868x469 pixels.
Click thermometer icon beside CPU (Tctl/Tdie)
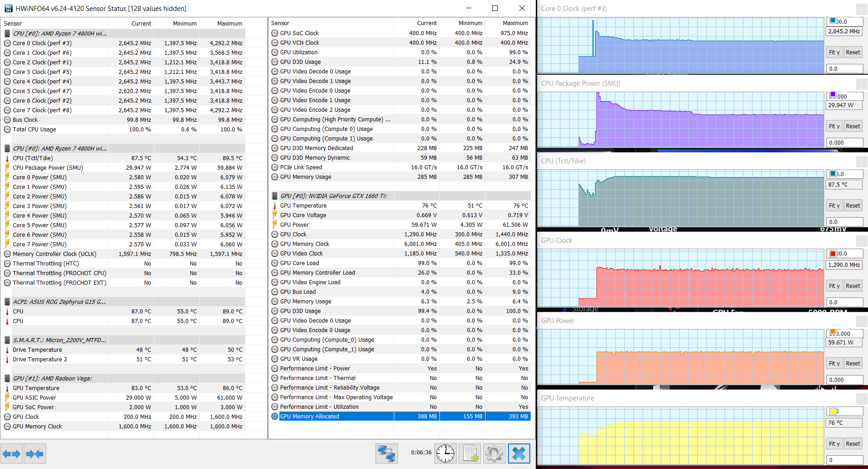(x=7, y=158)
